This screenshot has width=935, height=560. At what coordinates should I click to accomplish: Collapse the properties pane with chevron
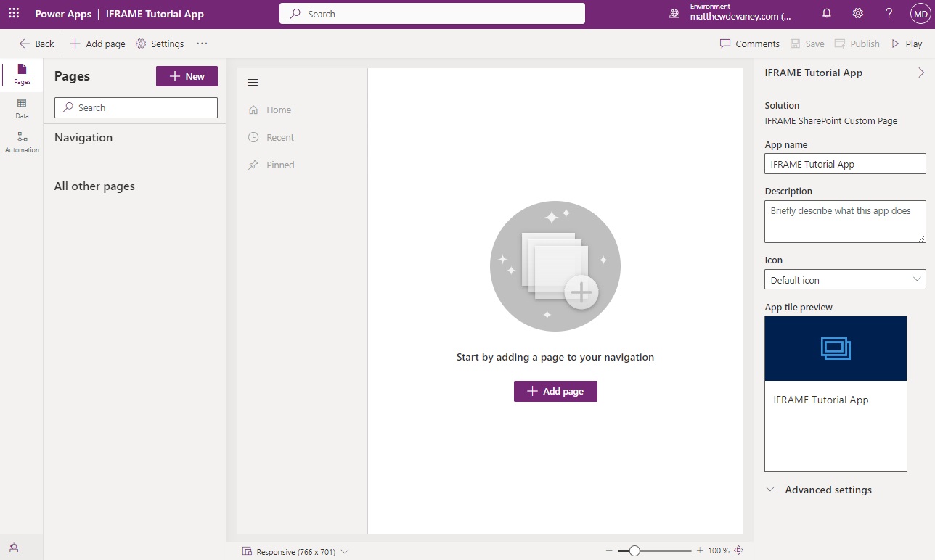(920, 73)
